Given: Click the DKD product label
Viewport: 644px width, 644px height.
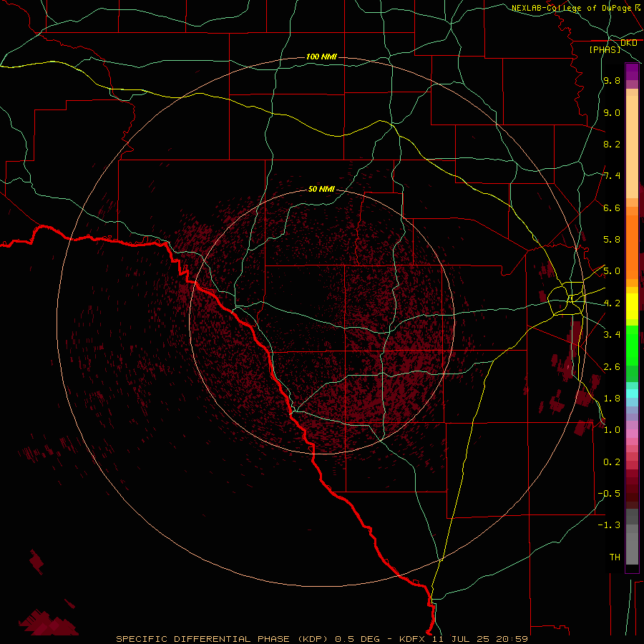Looking at the screenshot, I should click(x=628, y=42).
